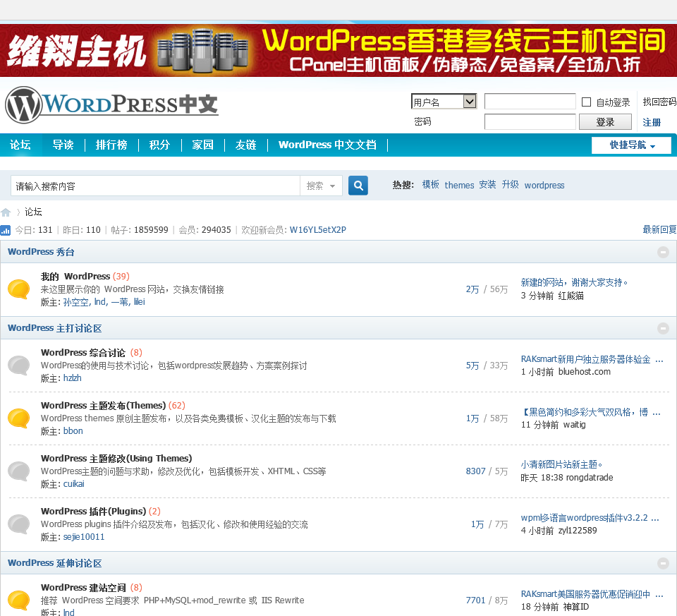The height and width of the screenshot is (616, 677).
Task: Click the 最新回复 link
Action: pos(659,230)
